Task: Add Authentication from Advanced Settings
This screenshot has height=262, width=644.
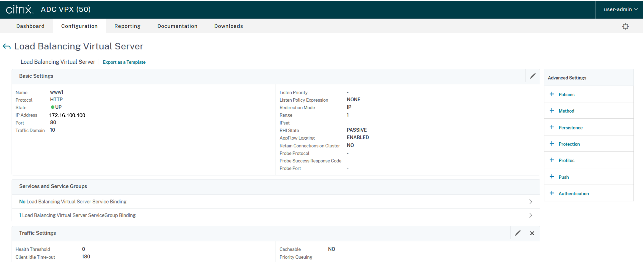Action: click(x=573, y=194)
